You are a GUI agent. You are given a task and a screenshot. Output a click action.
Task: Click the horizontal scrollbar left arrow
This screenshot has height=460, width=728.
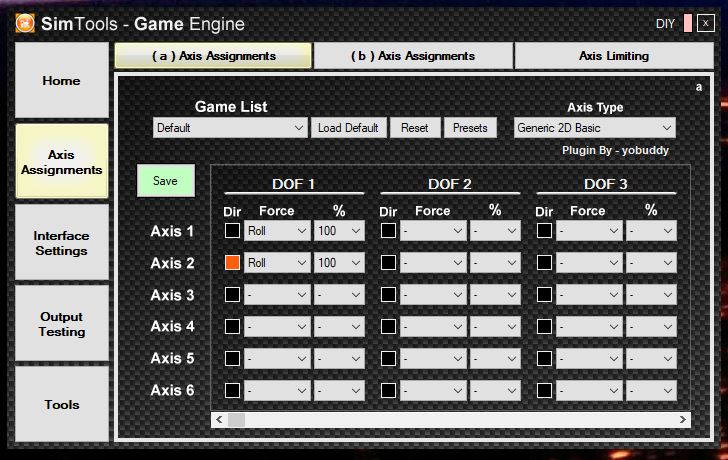pos(219,420)
